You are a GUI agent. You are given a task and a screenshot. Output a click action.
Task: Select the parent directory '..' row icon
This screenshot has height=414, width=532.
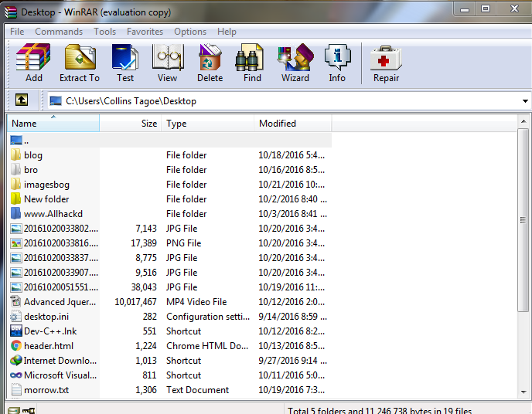tap(16, 140)
